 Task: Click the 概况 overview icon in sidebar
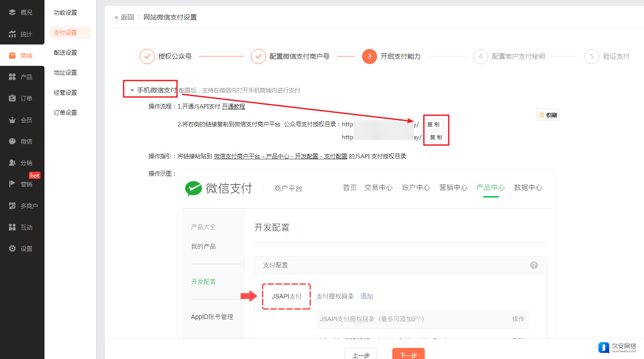coord(12,12)
